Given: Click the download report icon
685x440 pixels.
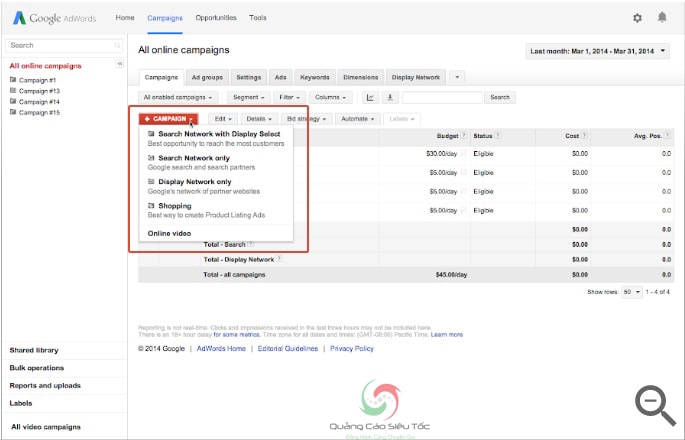Looking at the screenshot, I should coord(391,97).
